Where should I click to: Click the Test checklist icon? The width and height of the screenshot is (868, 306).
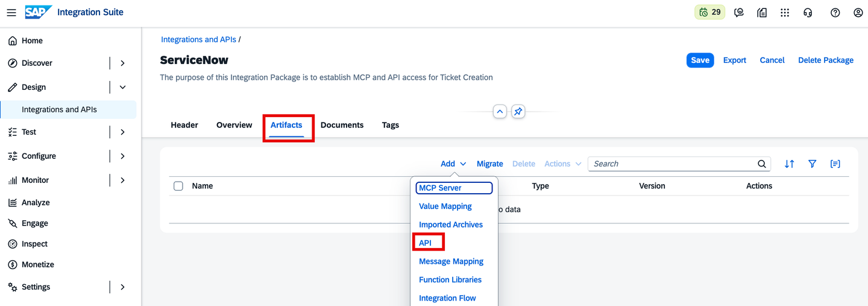tap(12, 132)
